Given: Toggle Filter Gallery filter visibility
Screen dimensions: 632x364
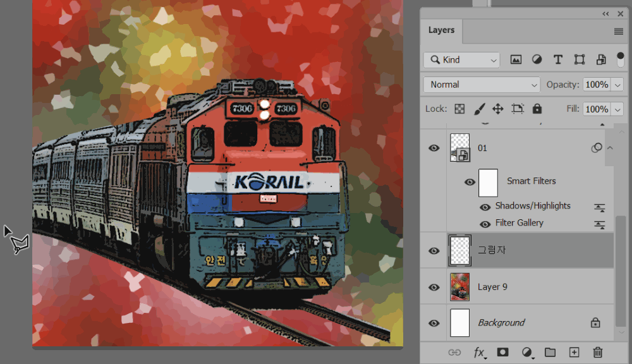Looking at the screenshot, I should [x=485, y=224].
